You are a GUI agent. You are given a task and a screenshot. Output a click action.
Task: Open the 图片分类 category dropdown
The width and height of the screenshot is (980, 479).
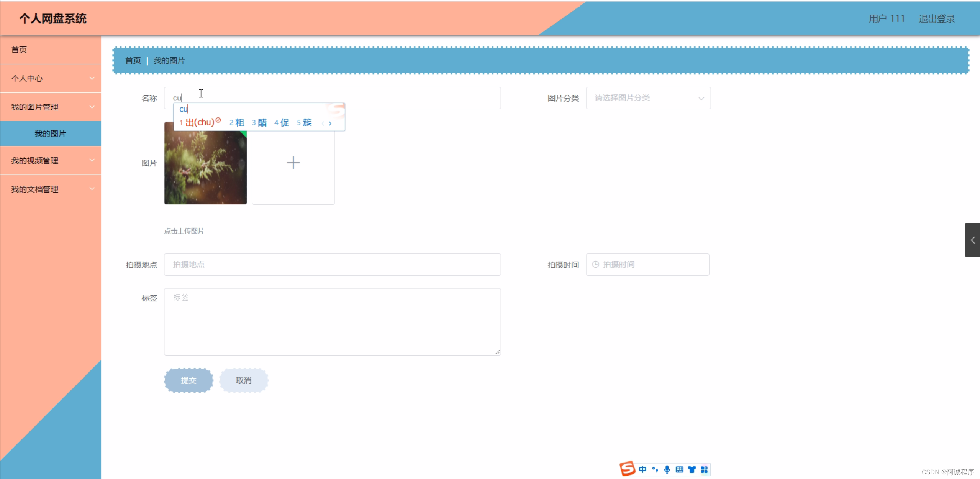648,98
